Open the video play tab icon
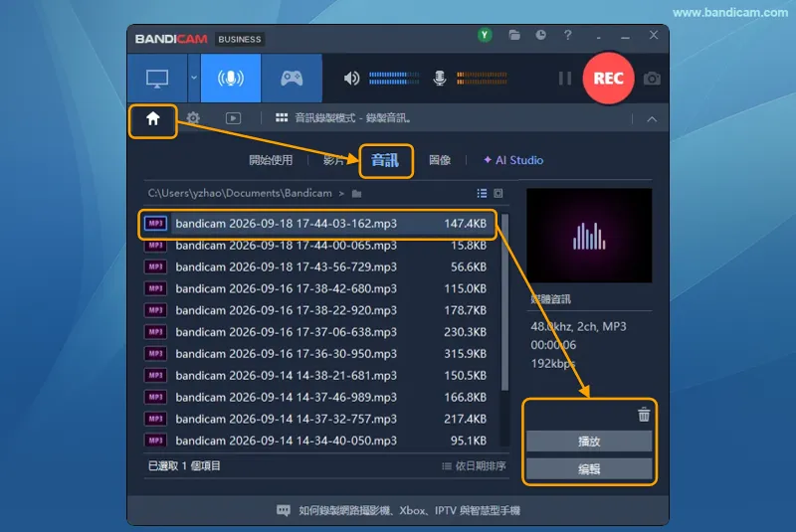This screenshot has width=796, height=532. (233, 118)
